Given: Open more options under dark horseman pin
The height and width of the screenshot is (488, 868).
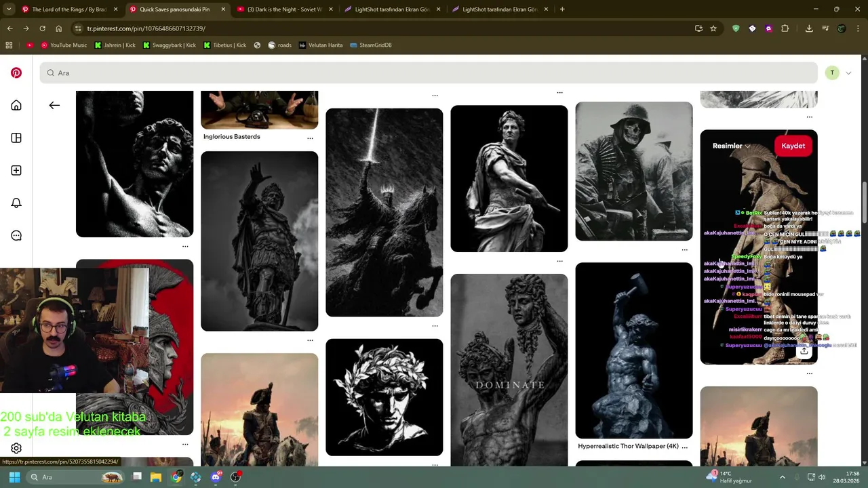Looking at the screenshot, I should pos(435,325).
